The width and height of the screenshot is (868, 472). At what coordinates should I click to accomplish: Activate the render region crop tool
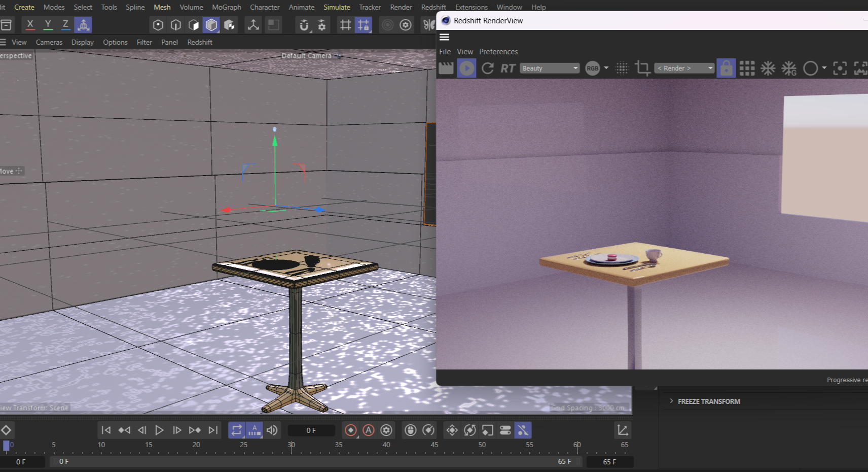click(642, 68)
